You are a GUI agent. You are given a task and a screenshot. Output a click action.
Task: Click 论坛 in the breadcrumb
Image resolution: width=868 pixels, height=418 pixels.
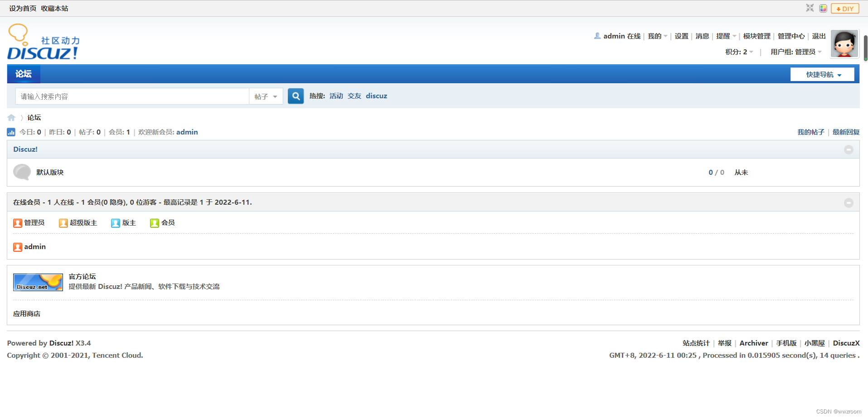coord(34,118)
